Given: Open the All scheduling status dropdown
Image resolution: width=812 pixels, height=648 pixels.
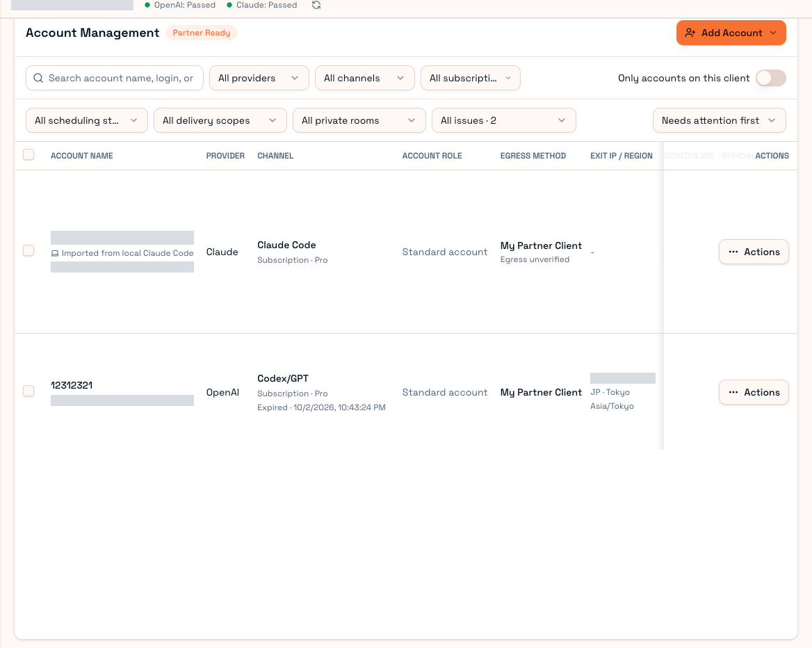Looking at the screenshot, I should 86,121.
